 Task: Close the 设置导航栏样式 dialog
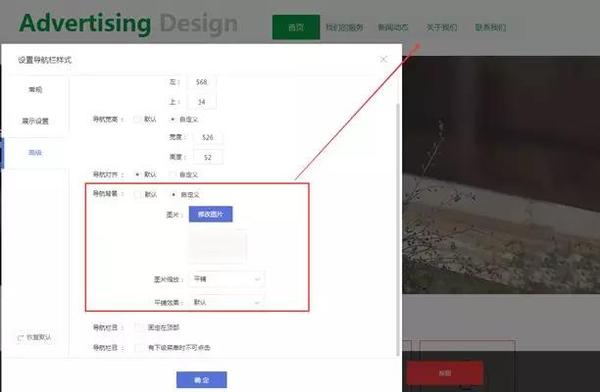tap(383, 59)
